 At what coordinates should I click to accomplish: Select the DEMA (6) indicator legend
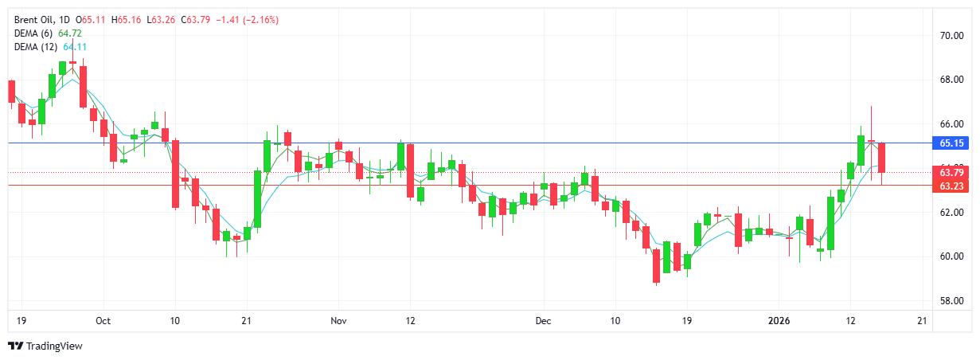(x=33, y=33)
